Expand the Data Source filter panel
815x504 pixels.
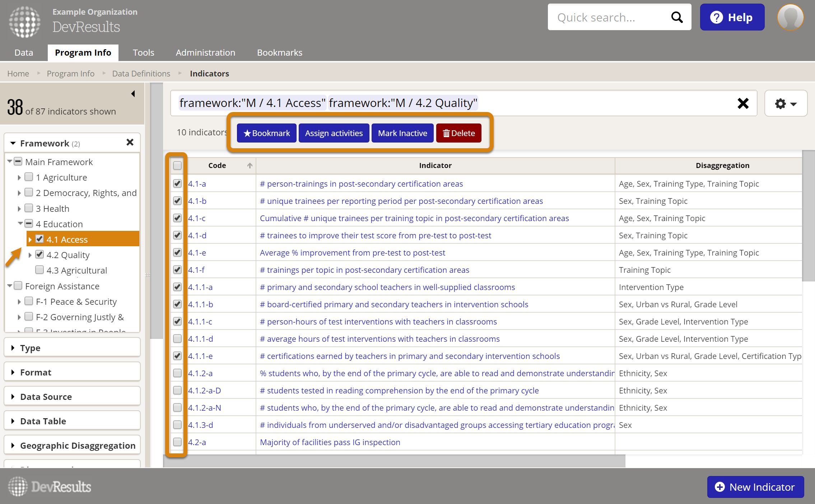46,397
